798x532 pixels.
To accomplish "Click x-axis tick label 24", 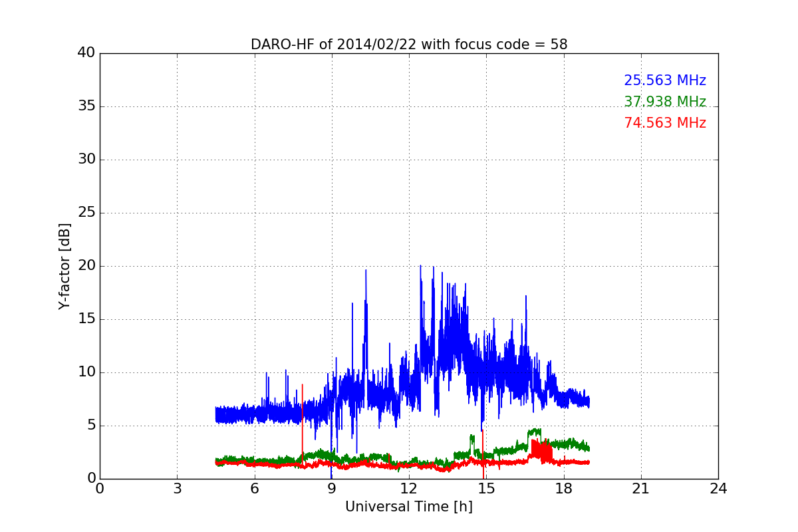I will click(718, 488).
